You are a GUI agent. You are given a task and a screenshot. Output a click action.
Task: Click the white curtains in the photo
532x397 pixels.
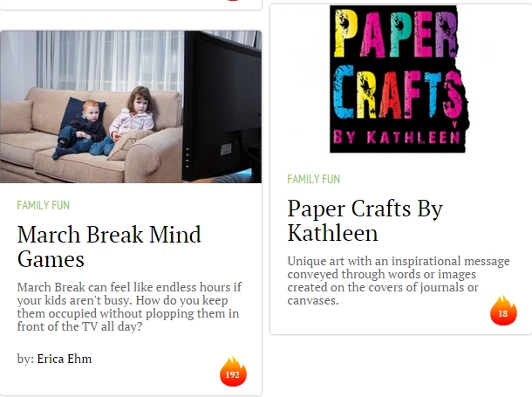[x=110, y=61]
